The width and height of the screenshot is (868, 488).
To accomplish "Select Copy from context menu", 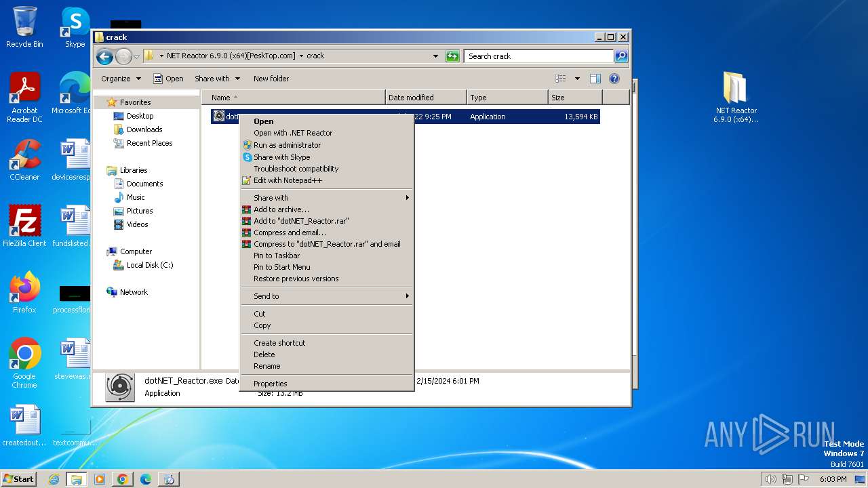I will pos(327,325).
